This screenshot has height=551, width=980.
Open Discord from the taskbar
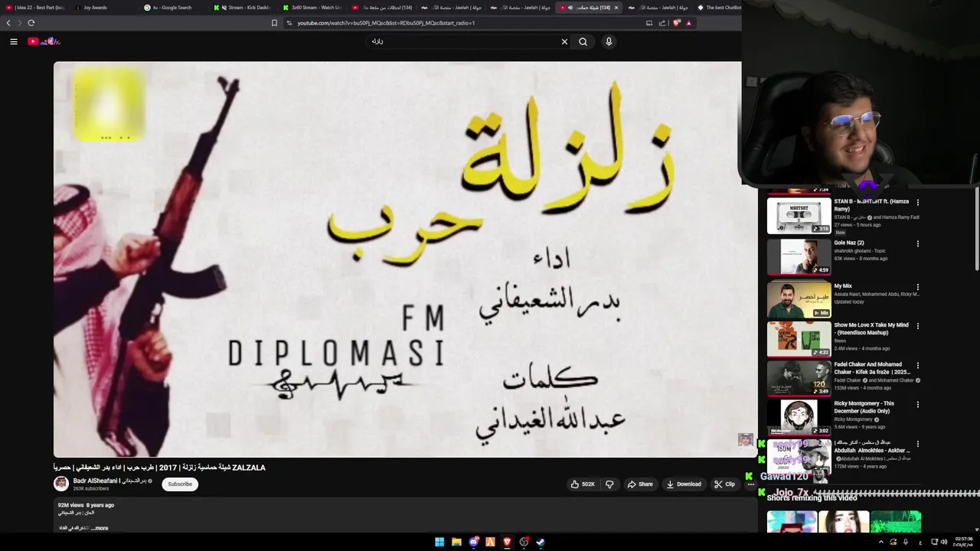(x=473, y=542)
